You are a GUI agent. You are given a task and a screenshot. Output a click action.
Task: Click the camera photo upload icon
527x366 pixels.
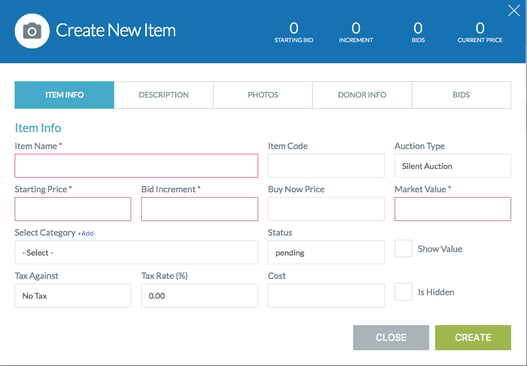click(x=32, y=31)
